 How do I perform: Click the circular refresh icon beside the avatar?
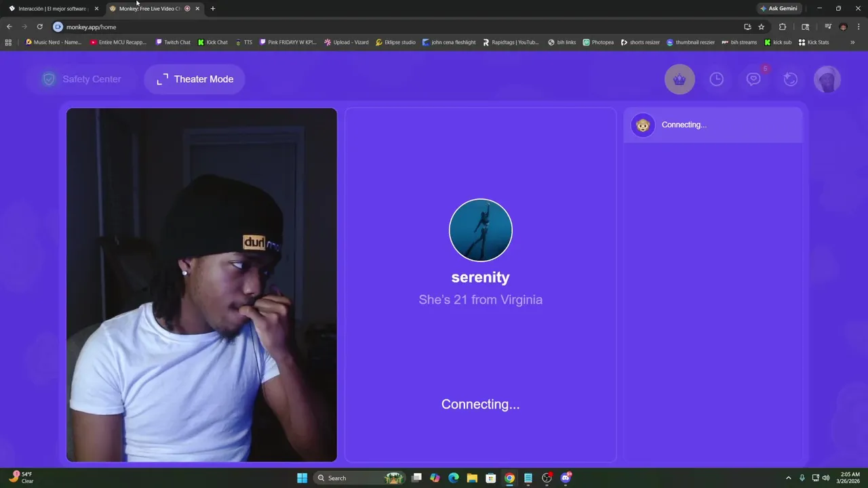click(790, 79)
